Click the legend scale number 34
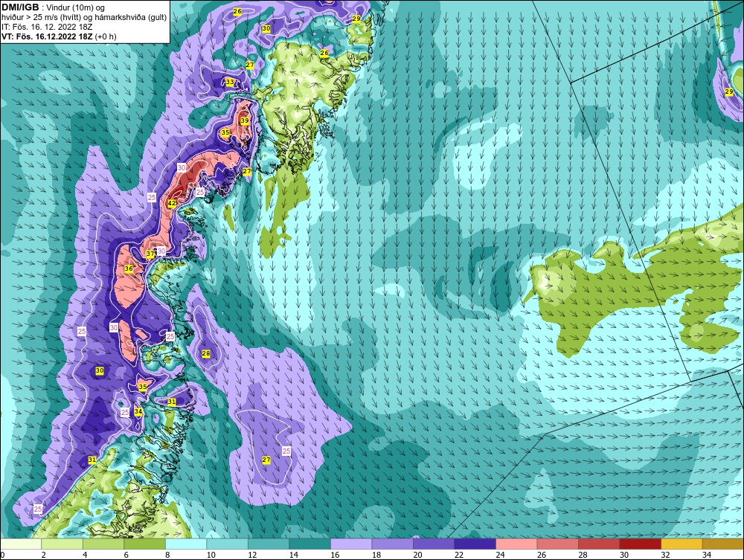 tap(707, 555)
